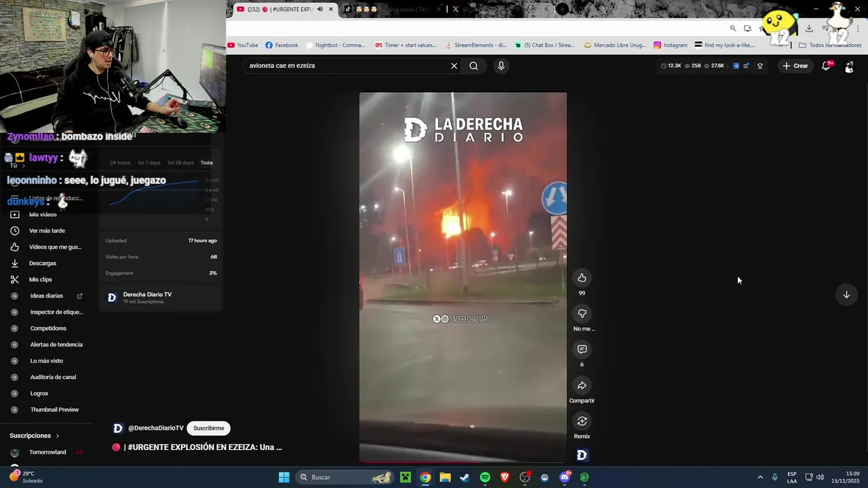Open the Mercado Libre Uruguay bookmark
The image size is (868, 488).
point(614,45)
